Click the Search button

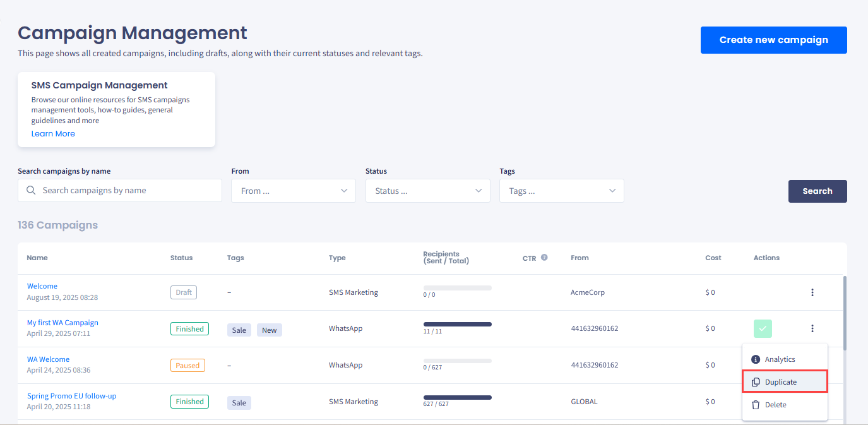click(817, 191)
